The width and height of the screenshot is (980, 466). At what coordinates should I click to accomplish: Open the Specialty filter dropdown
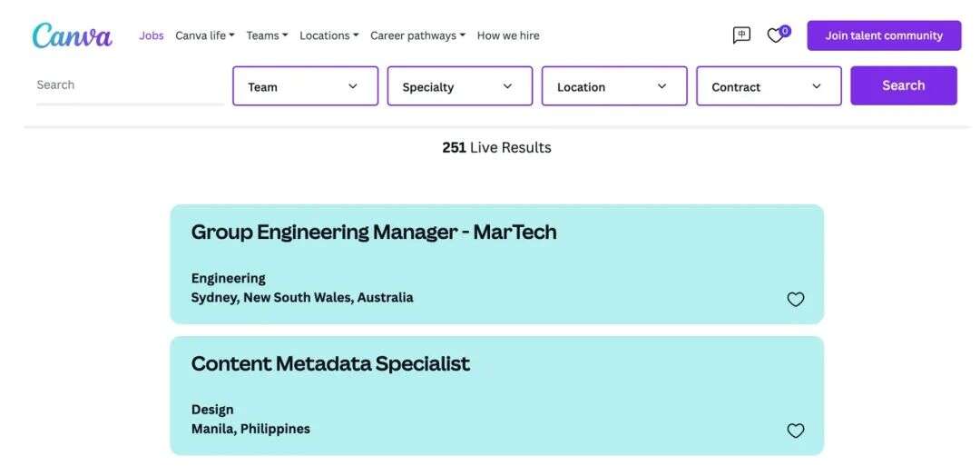point(459,86)
